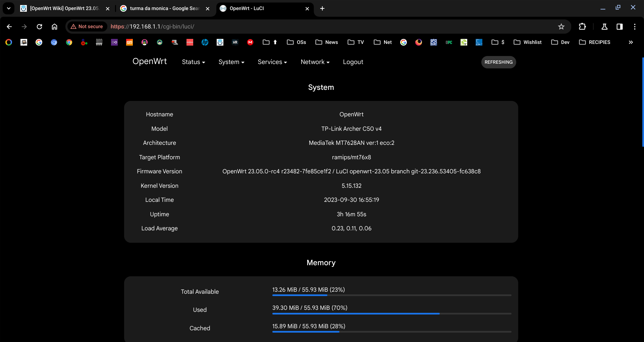Open the Firefox-themed bookmark icon
644x342 pixels.
pos(418,42)
